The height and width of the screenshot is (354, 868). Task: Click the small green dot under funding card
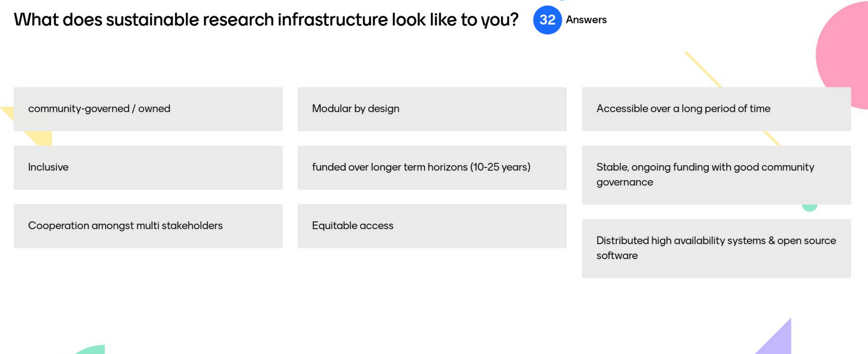(809, 208)
